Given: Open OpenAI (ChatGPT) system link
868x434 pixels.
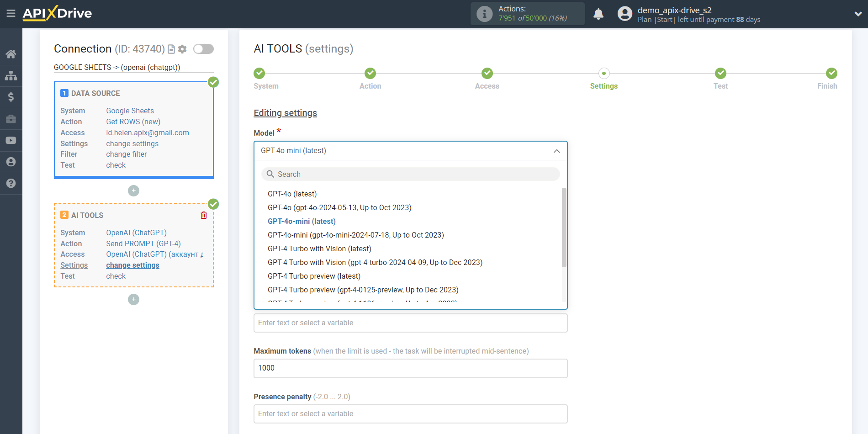Looking at the screenshot, I should (x=136, y=233).
